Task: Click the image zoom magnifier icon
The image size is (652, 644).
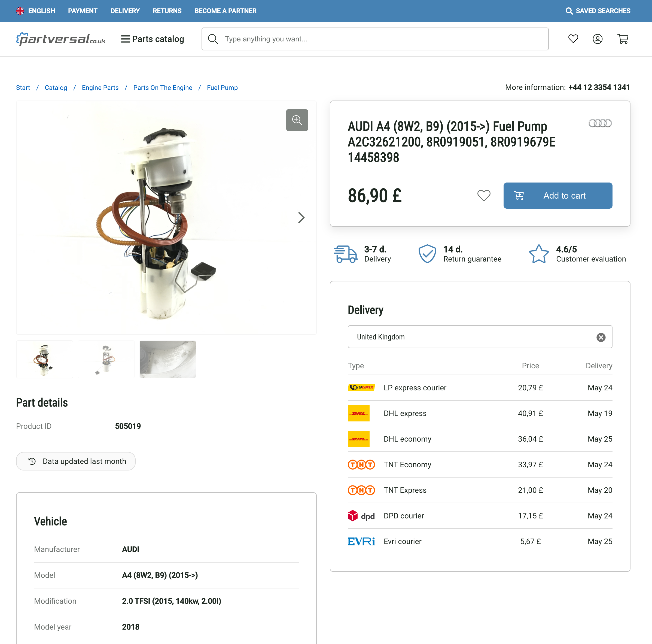Action: pyautogui.click(x=297, y=120)
